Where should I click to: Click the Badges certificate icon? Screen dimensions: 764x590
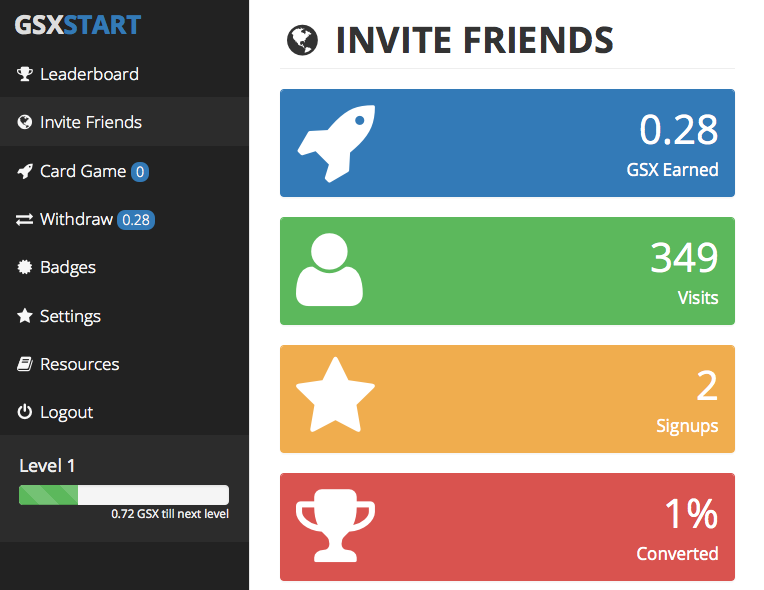point(24,267)
